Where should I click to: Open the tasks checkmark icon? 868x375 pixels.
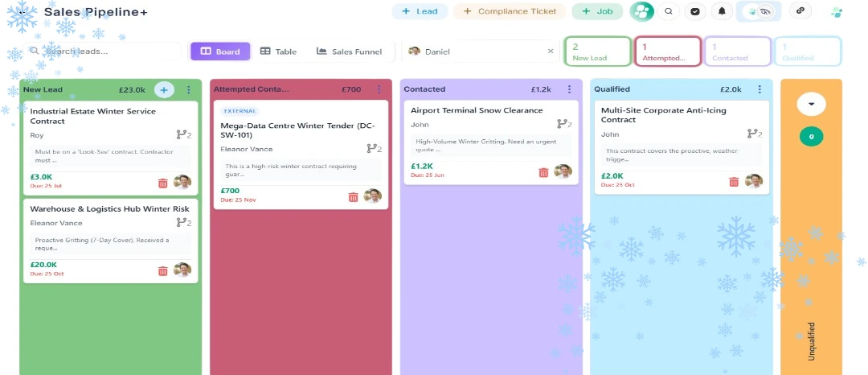click(x=695, y=11)
